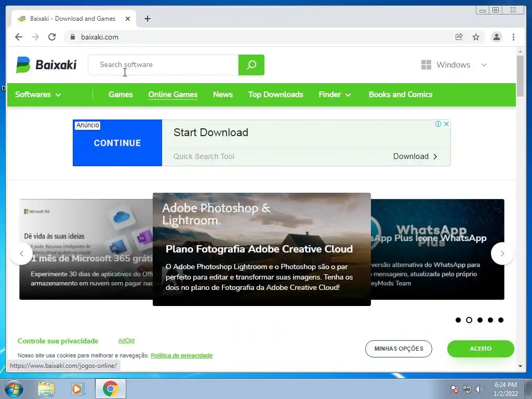This screenshot has height=399, width=532.
Task: Click the Action Center flag tray icon
Action: 455,390
